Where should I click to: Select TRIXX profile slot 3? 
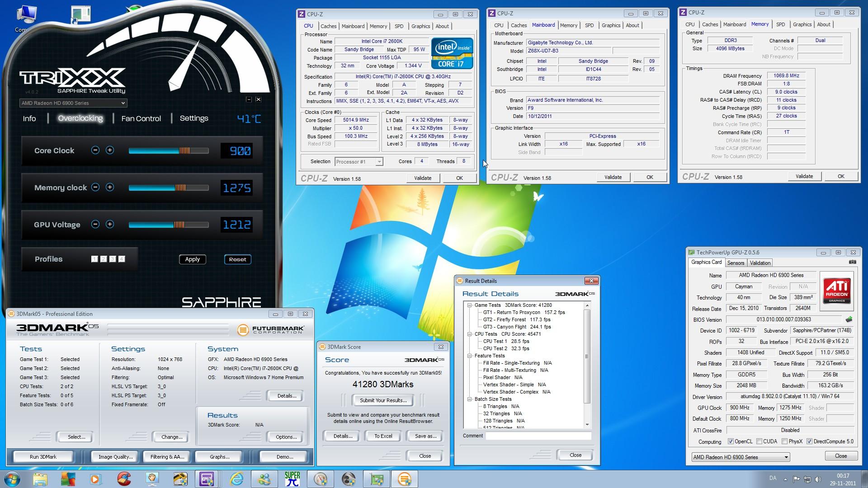[113, 259]
